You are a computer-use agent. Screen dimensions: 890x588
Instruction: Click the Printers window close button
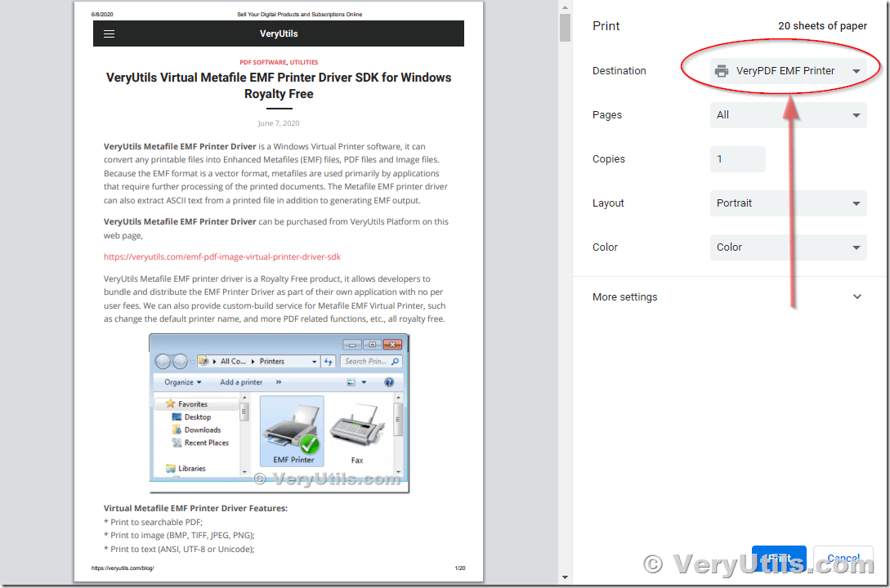coord(392,345)
